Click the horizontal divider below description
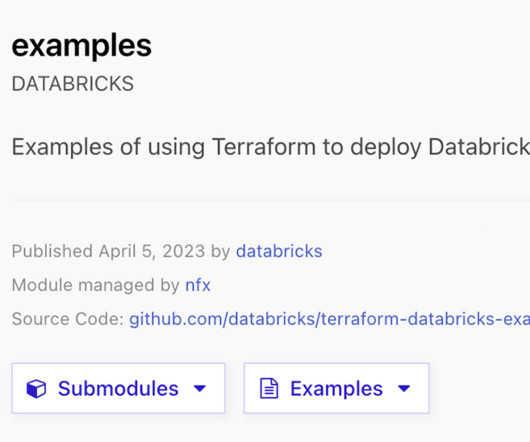The width and height of the screenshot is (530, 442). pos(271,200)
